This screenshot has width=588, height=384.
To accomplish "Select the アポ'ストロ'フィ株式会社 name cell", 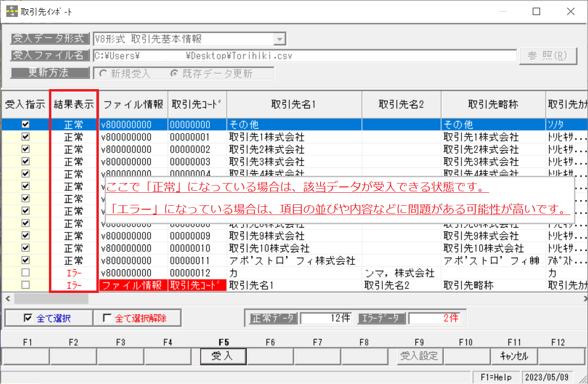I will tap(294, 261).
